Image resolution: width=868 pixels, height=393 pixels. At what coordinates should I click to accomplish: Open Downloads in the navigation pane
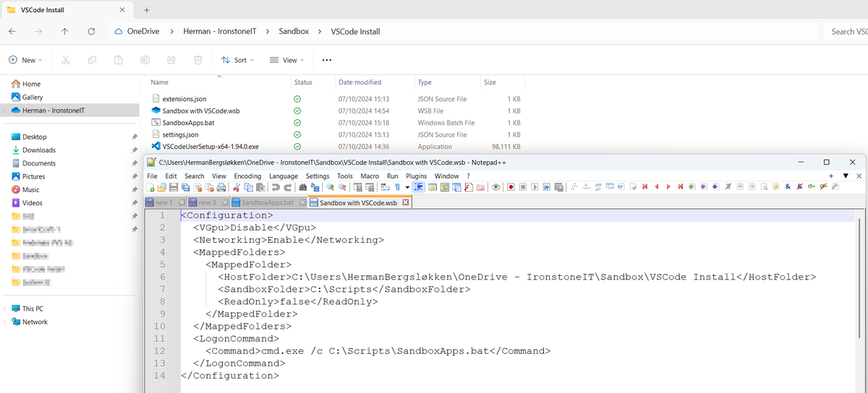39,150
